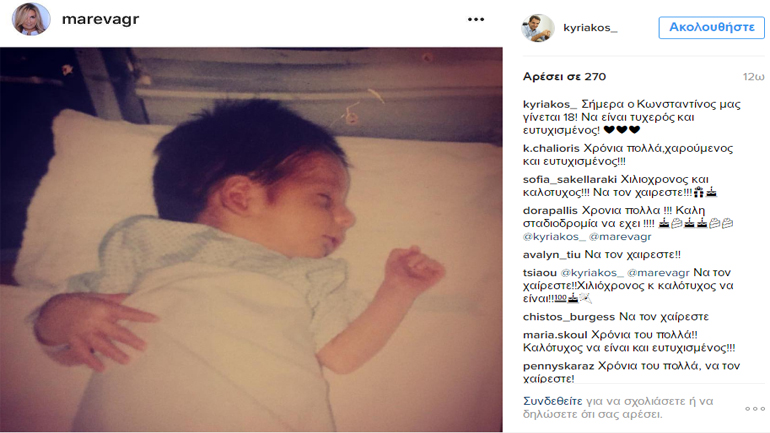
Task: Click the 12ω timestamp
Action: 753,77
